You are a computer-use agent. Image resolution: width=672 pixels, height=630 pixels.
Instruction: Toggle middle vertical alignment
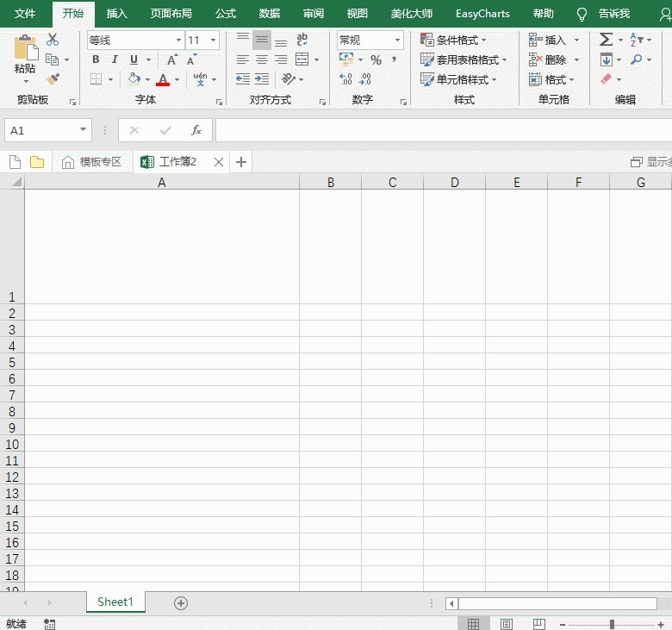[x=261, y=40]
